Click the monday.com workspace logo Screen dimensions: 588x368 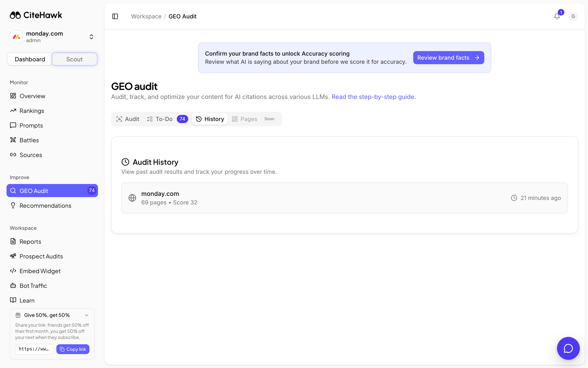(16, 37)
